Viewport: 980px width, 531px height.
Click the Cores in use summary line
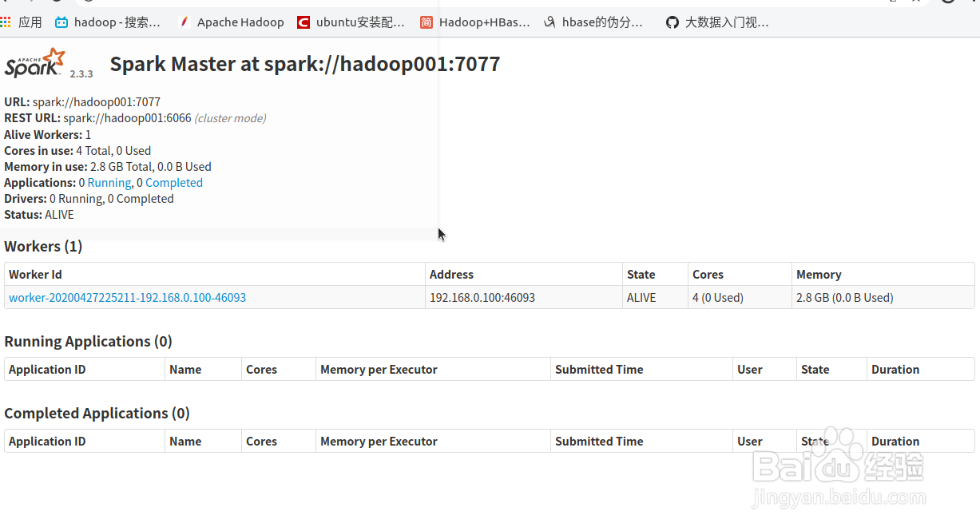(x=77, y=151)
